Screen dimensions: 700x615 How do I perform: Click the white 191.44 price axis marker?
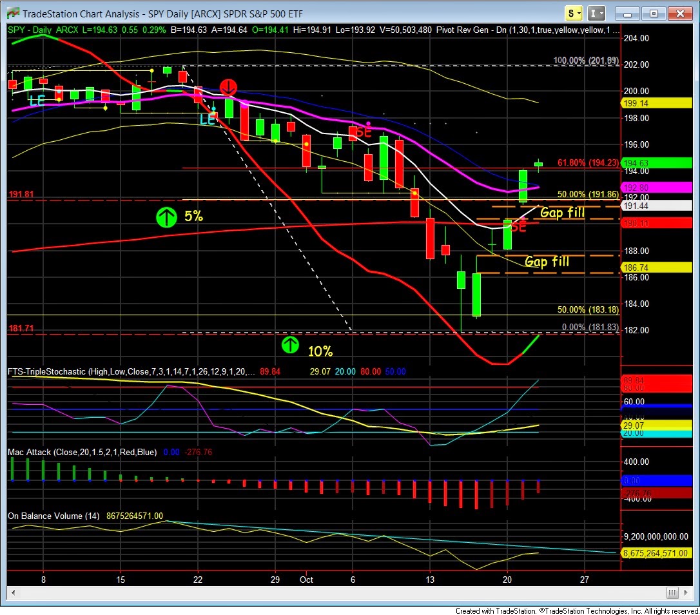coord(657,206)
